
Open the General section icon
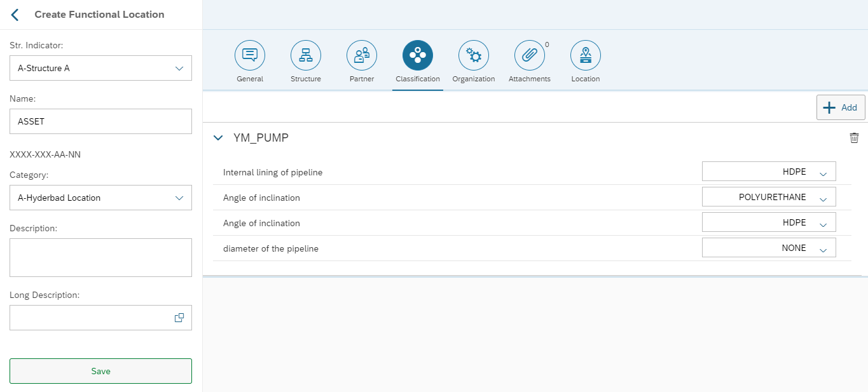tap(250, 56)
